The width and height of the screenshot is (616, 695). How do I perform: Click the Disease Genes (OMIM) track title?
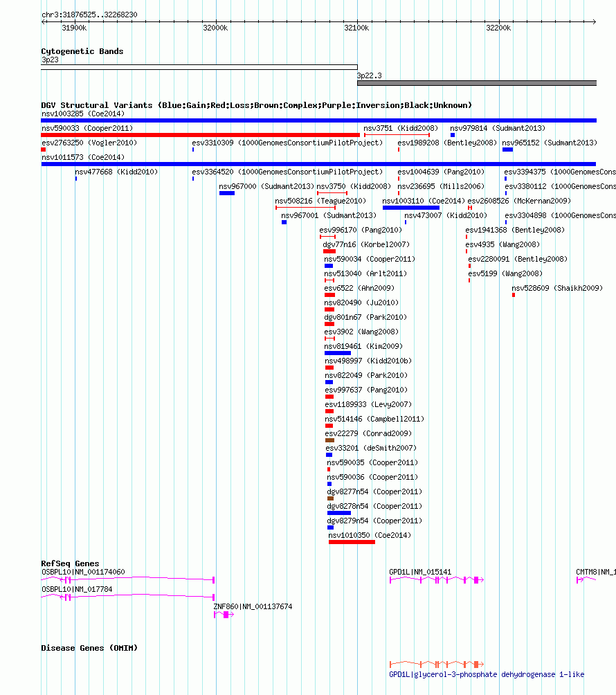click(89, 648)
